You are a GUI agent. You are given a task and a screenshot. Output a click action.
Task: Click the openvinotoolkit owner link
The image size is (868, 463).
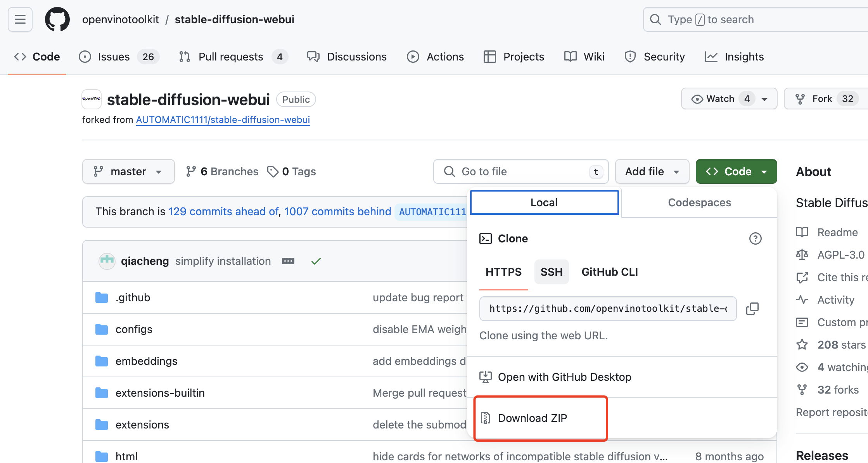pos(121,19)
